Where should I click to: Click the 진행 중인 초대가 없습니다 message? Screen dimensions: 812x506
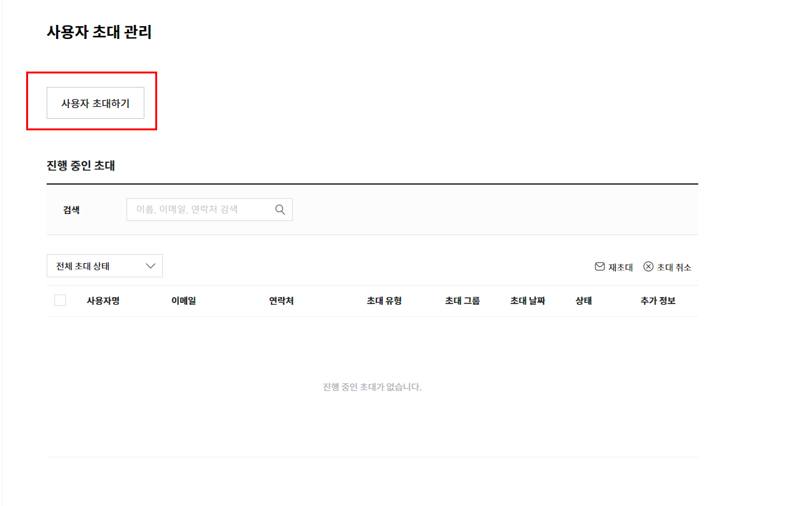(372, 387)
